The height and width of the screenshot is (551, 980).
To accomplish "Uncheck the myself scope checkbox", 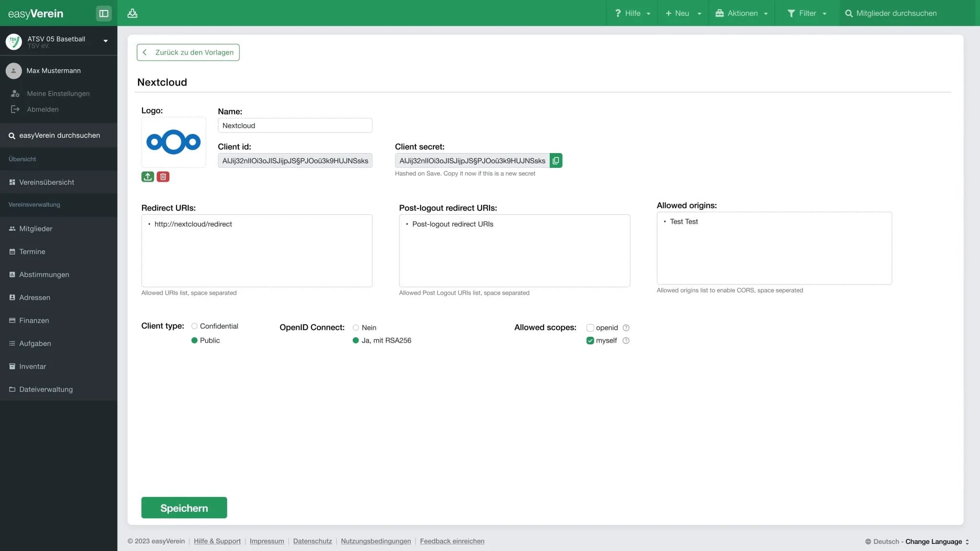I will click(590, 341).
